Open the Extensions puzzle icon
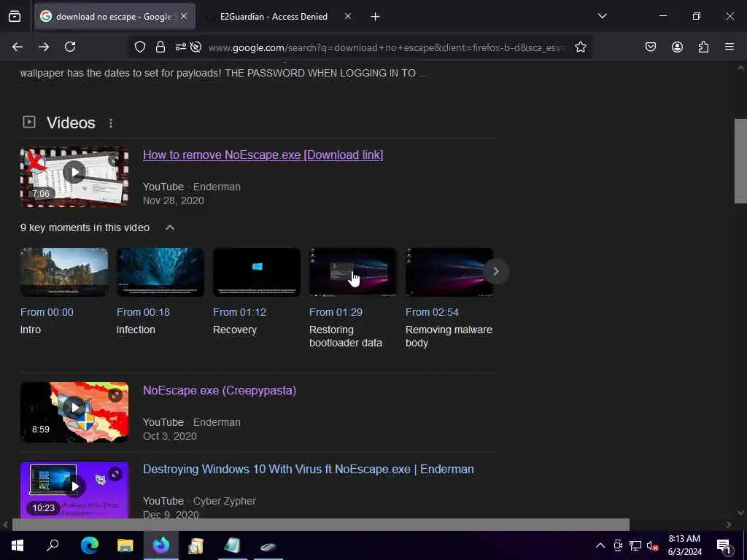The height and width of the screenshot is (560, 747). coord(703,47)
